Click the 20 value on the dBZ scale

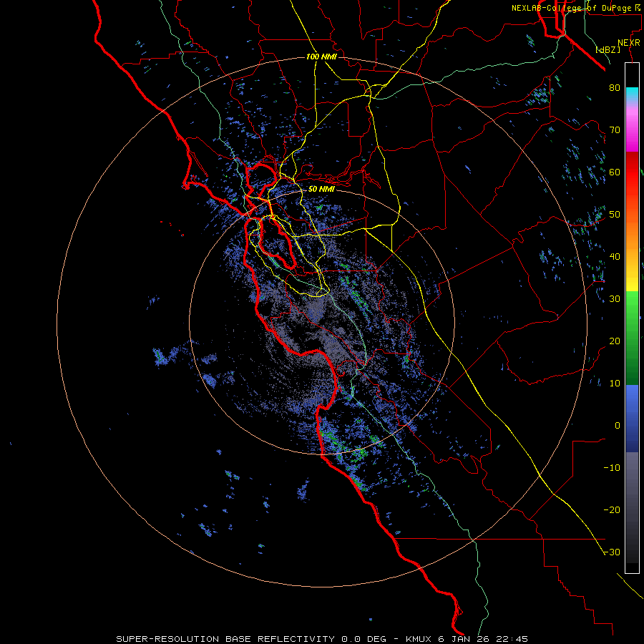click(x=615, y=341)
